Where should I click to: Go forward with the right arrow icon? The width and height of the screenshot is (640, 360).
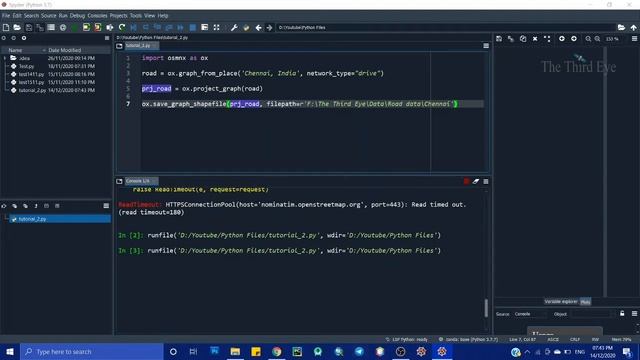tap(269, 27)
